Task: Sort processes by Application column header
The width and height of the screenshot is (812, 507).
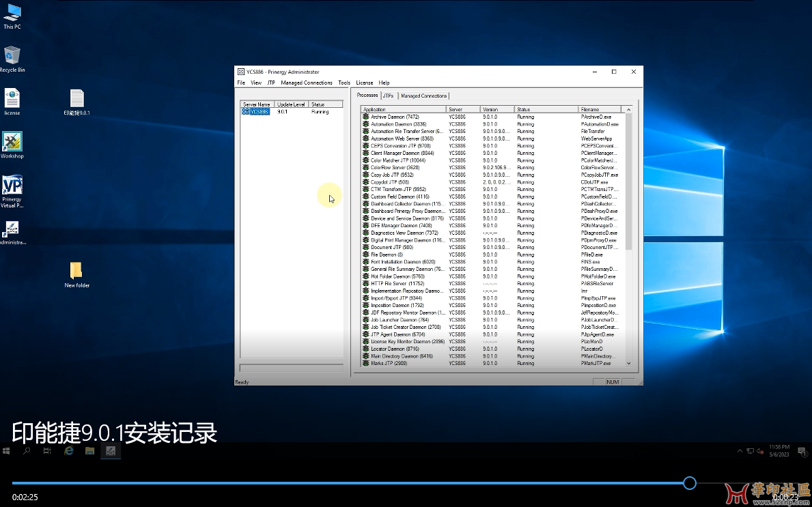Action: point(404,110)
